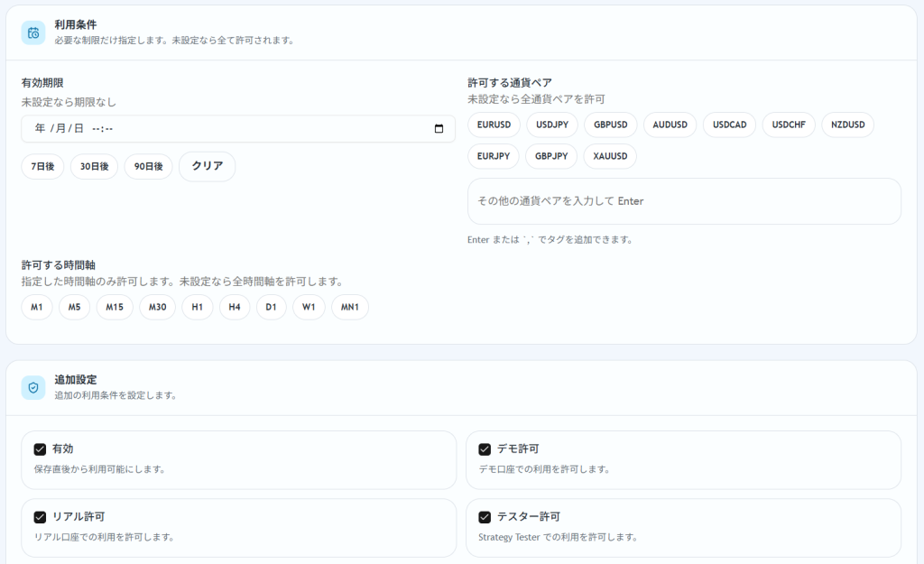Open the date picker calendar icon
Image resolution: width=924 pixels, height=564 pixels.
click(x=439, y=129)
